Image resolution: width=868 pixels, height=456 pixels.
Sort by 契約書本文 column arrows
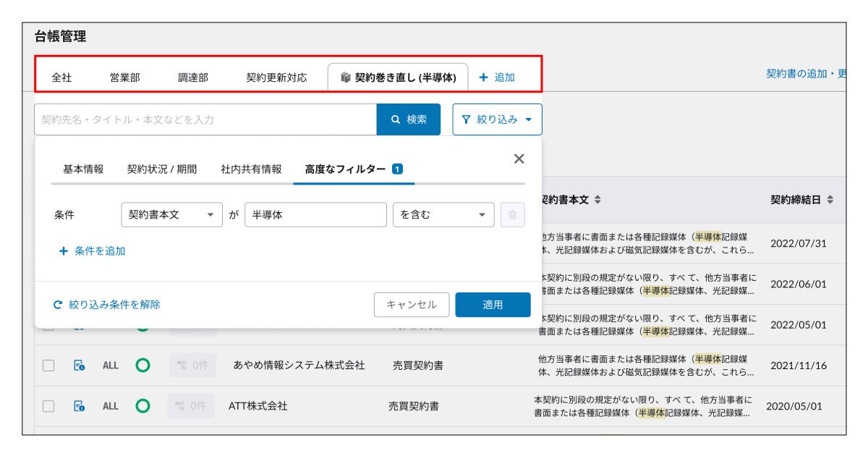coord(597,199)
